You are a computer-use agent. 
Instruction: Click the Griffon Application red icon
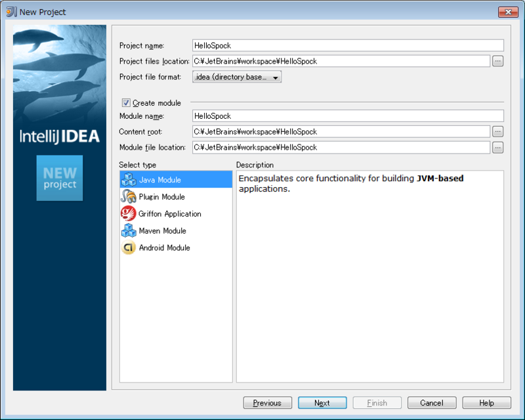129,214
